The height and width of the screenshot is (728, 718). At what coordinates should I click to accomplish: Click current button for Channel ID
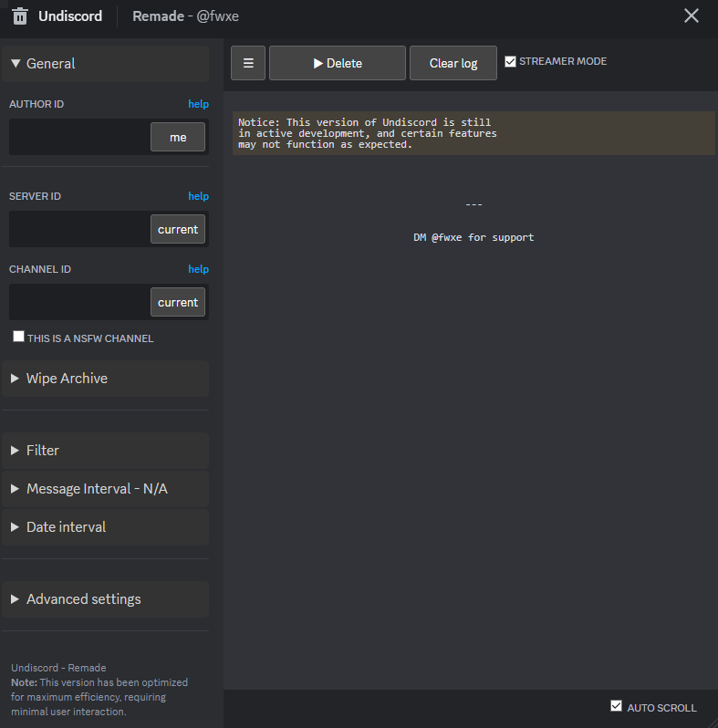[x=177, y=302]
